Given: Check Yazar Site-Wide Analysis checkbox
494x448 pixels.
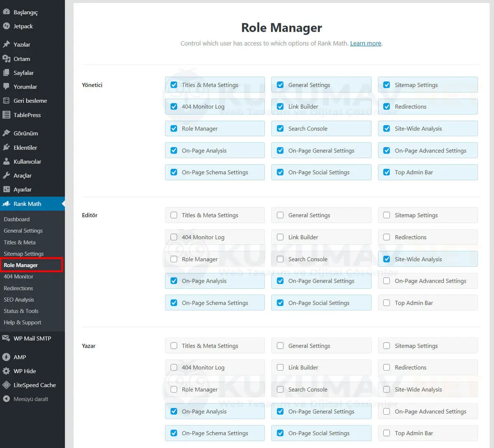Looking at the screenshot, I should tap(387, 390).
